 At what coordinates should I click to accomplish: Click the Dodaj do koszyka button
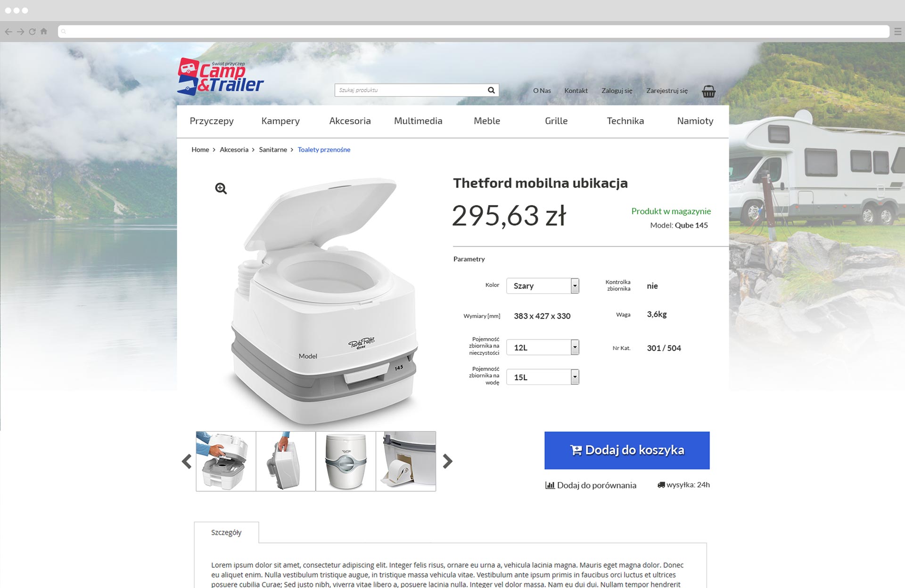(627, 450)
